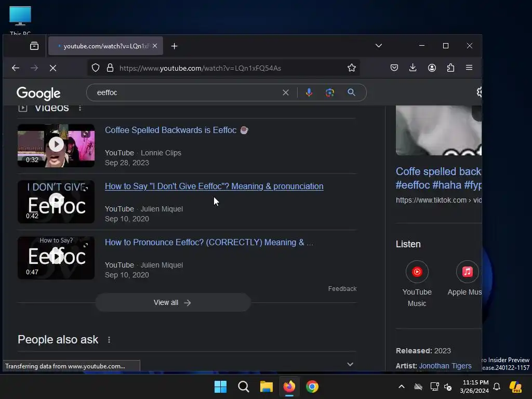Screen dimensions: 532x399
Task: Open How to Say I Don't Give Eeffoc link
Action: click(x=214, y=187)
